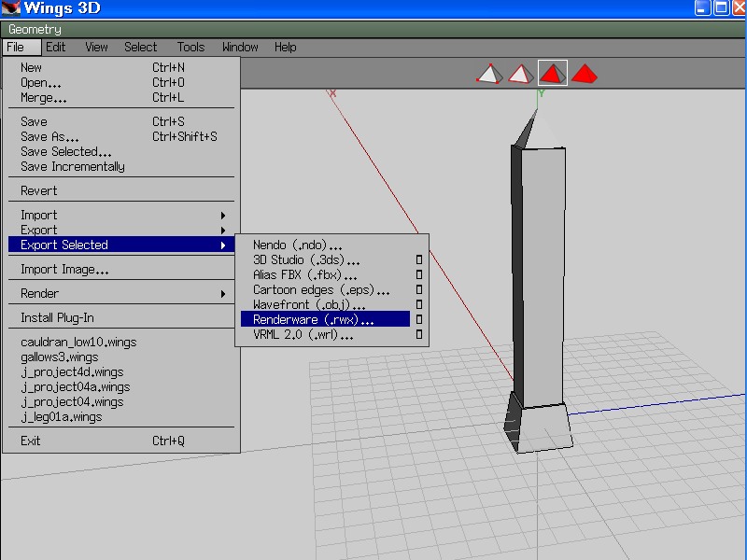Viewport: 747px width, 560px height.
Task: Minimize the Wings 3D window
Action: [703, 8]
